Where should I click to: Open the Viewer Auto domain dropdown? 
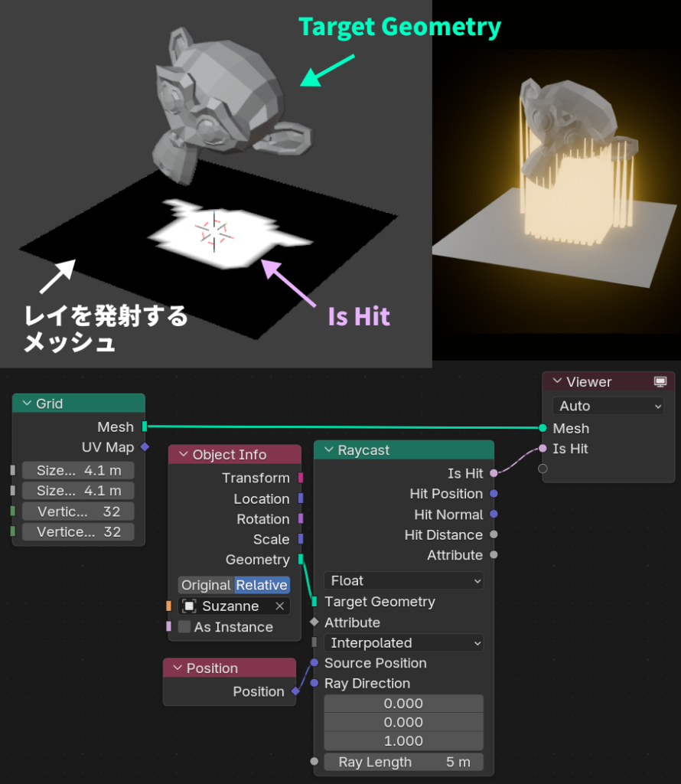[608, 407]
